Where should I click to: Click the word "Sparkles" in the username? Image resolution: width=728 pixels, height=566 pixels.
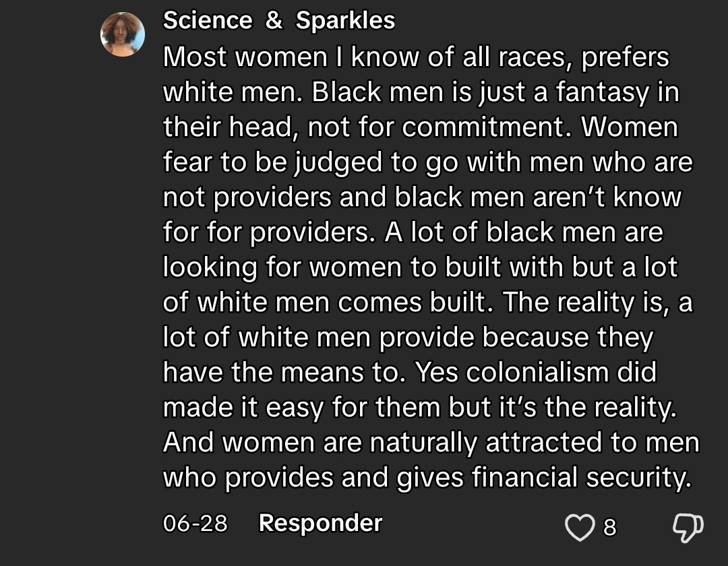coord(345,20)
